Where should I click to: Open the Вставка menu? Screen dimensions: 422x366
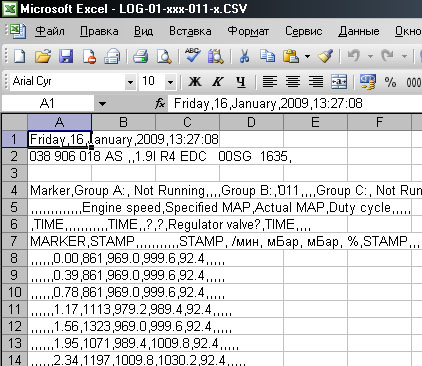190,31
